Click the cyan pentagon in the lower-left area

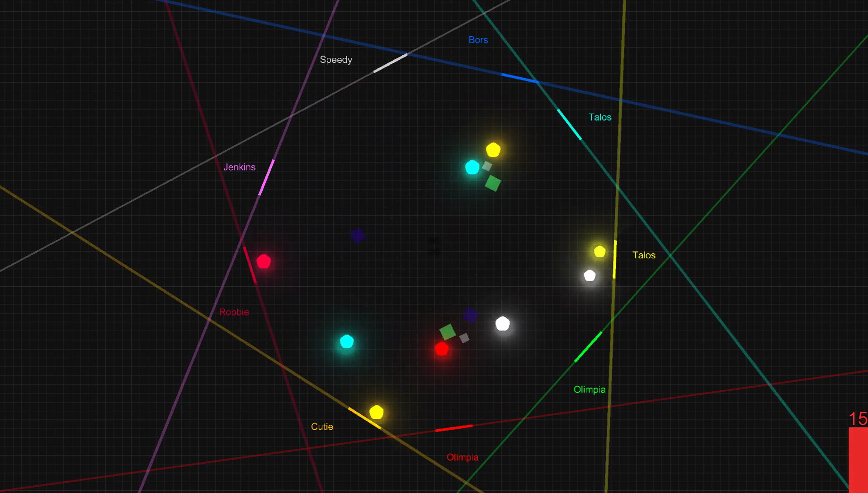pos(346,342)
